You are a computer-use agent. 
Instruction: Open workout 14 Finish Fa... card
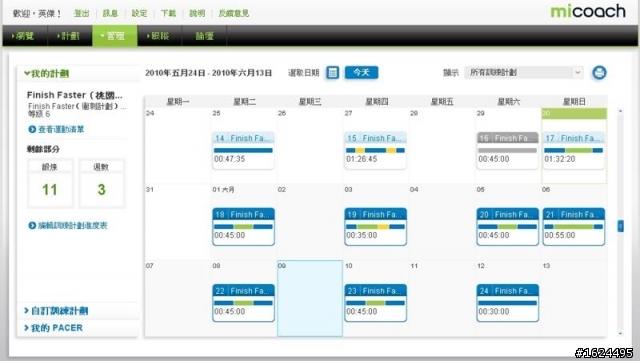[243, 150]
